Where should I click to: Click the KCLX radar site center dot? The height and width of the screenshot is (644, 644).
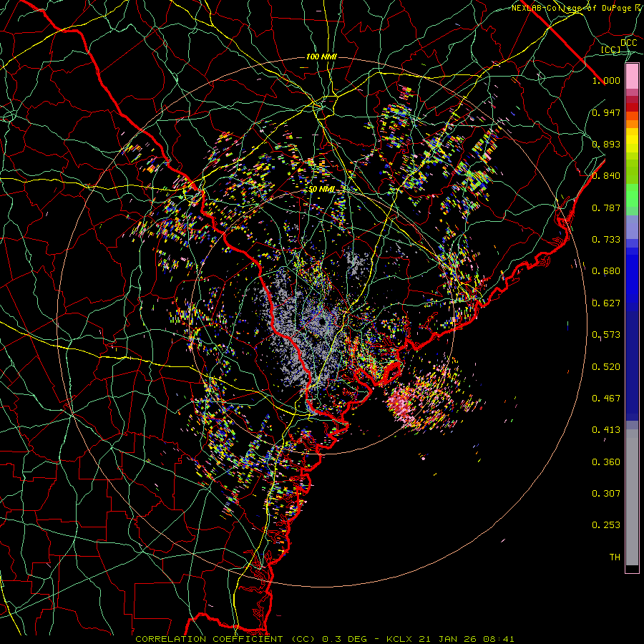coord(323,322)
